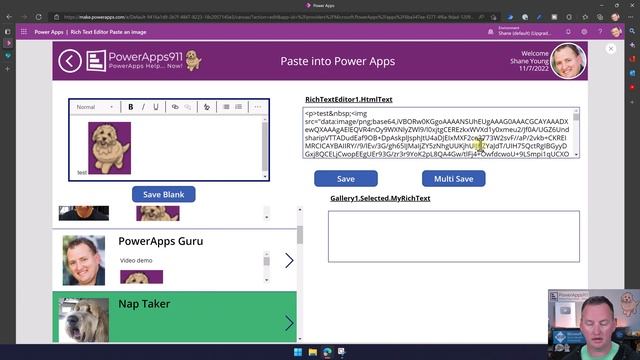640x360 pixels.
Task: Click the PowerApps Guru profile photo
Action: [x=84, y=260]
